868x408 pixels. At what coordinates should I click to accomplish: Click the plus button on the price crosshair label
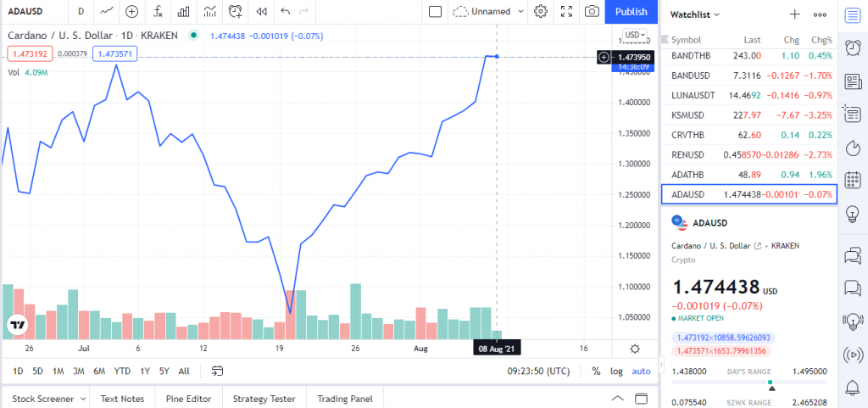tap(604, 57)
